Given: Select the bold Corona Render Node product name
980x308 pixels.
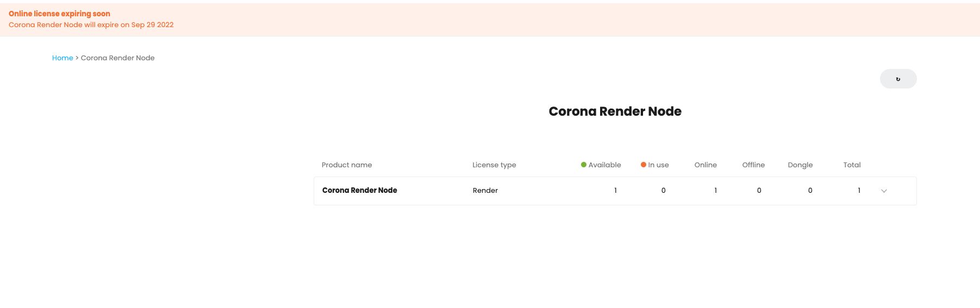Looking at the screenshot, I should (x=359, y=190).
